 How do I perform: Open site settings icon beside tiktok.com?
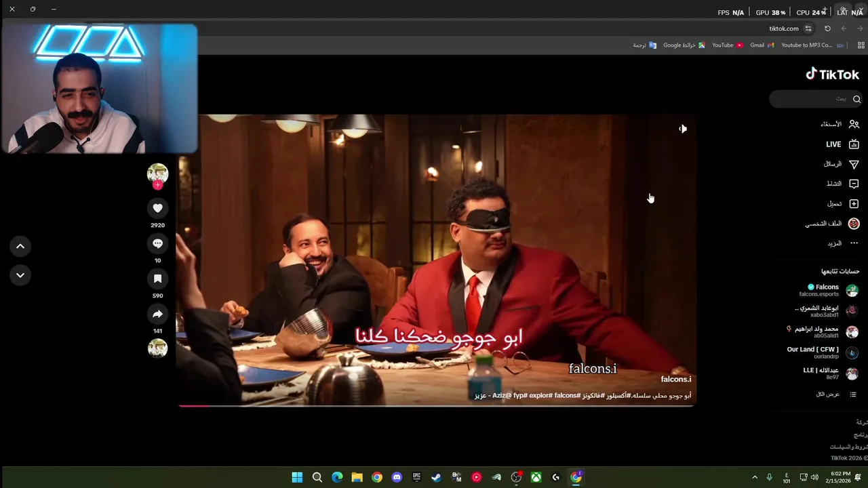click(808, 28)
